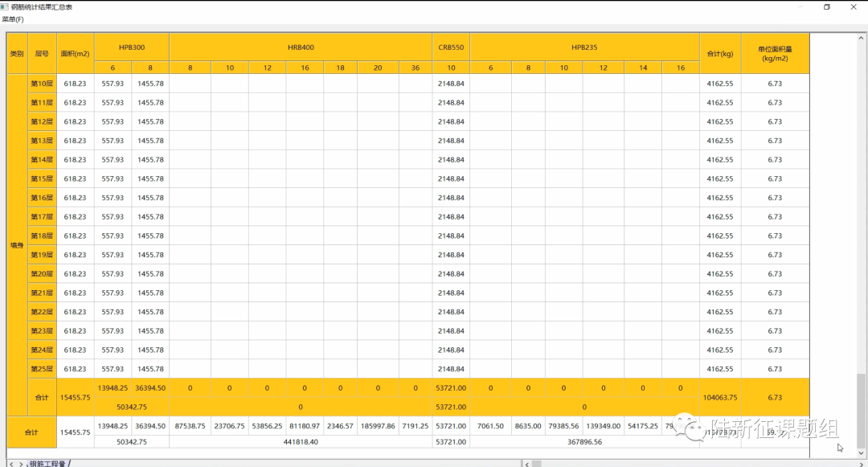Close the 钢筋统计结果汇总表 window

click(x=853, y=6)
